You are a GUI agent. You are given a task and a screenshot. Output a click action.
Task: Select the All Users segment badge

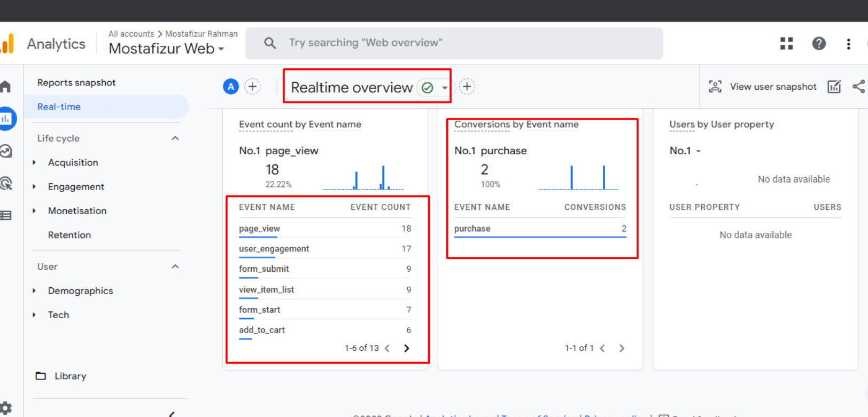231,86
